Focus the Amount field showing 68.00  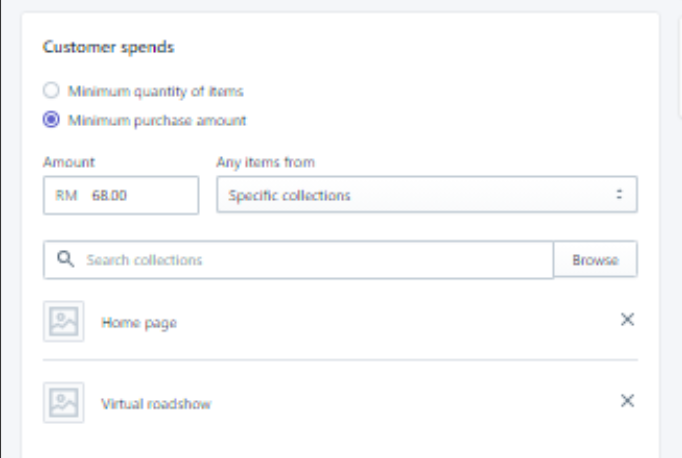coord(135,196)
